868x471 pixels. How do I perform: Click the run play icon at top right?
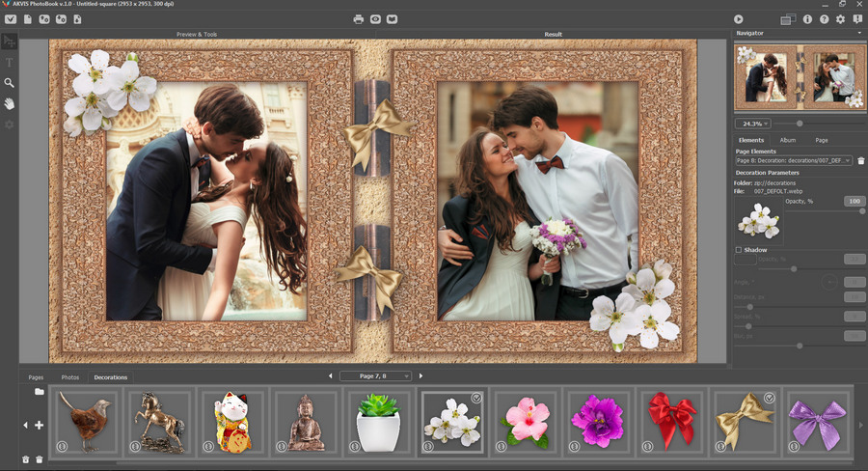[739, 19]
